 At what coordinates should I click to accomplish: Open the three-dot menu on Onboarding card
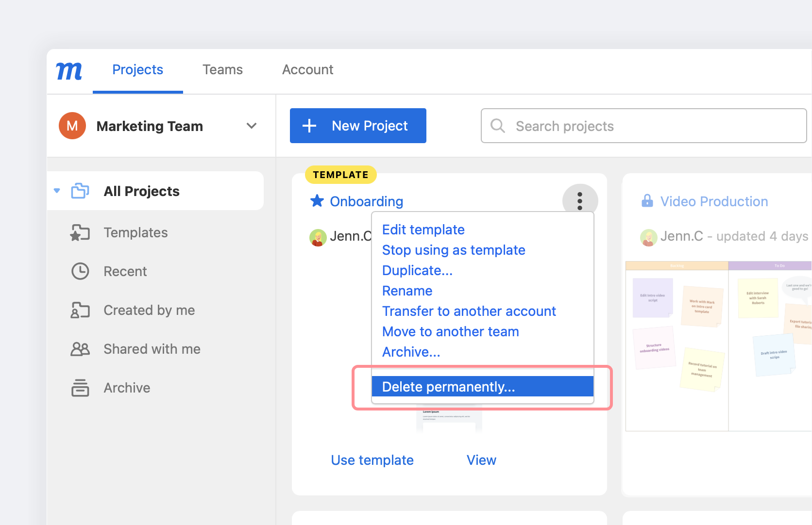tap(579, 201)
